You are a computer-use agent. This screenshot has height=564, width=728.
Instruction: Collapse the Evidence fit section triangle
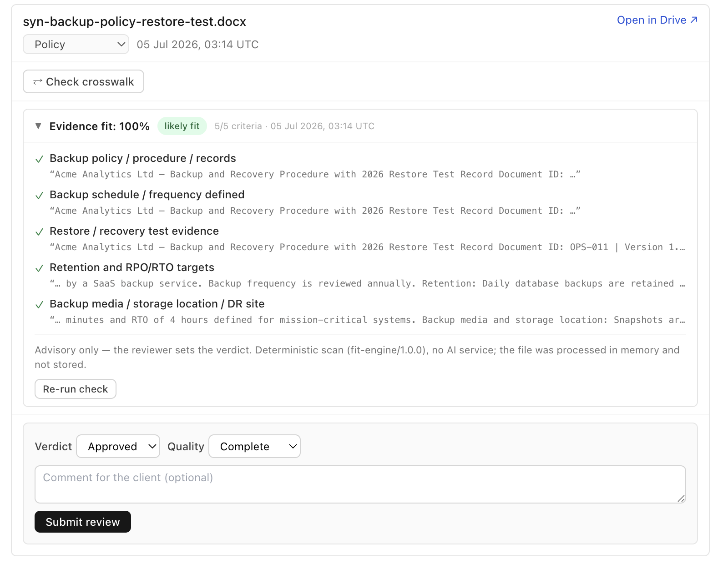[x=38, y=126]
